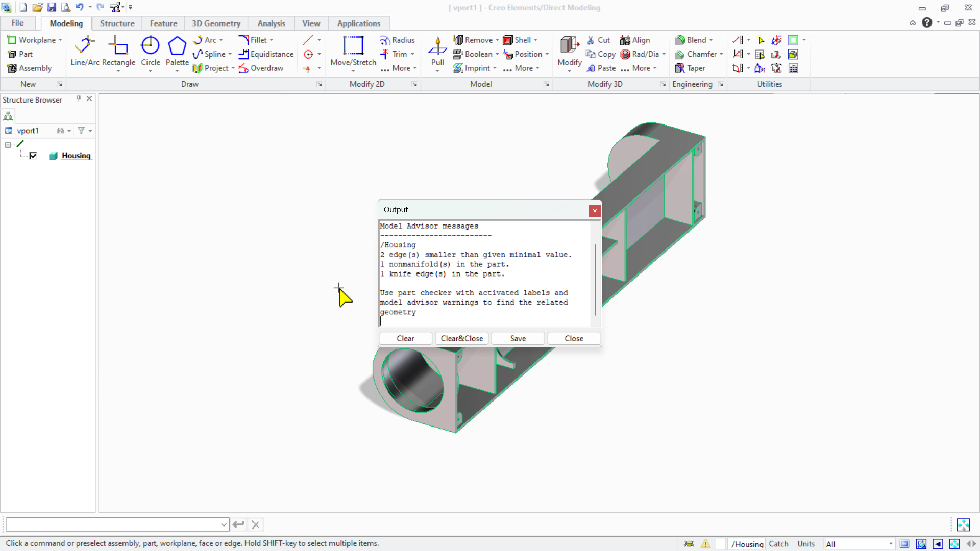Go to the Analysis tab
The image size is (980, 551).
coord(271,23)
